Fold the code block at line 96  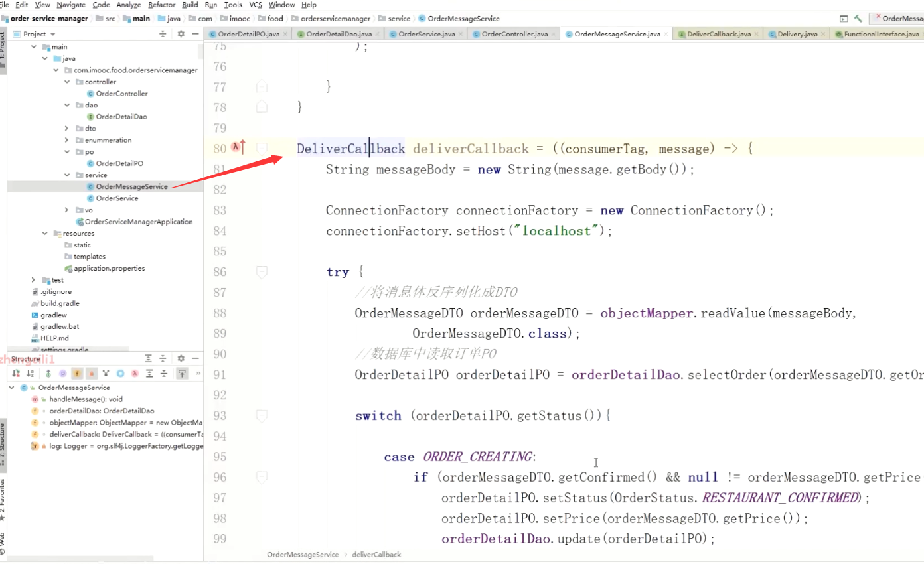[262, 476]
